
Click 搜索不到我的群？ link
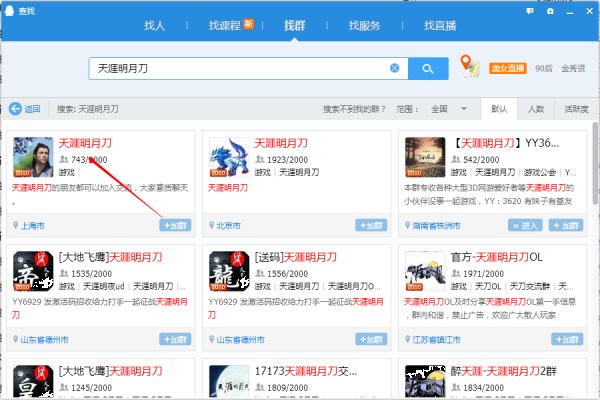[354, 109]
